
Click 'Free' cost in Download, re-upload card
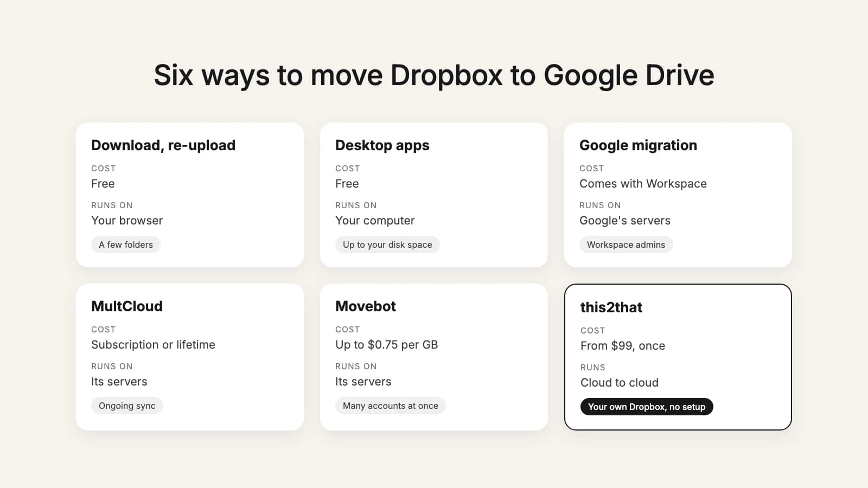(x=103, y=184)
